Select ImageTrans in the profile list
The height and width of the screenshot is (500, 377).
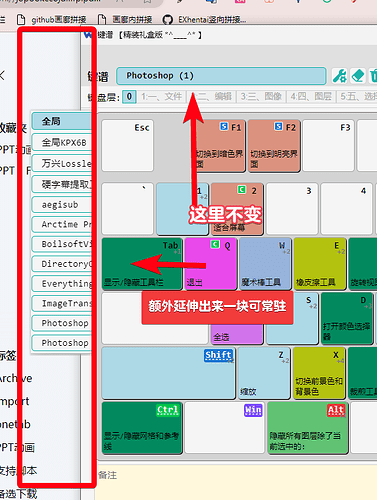[62, 303]
